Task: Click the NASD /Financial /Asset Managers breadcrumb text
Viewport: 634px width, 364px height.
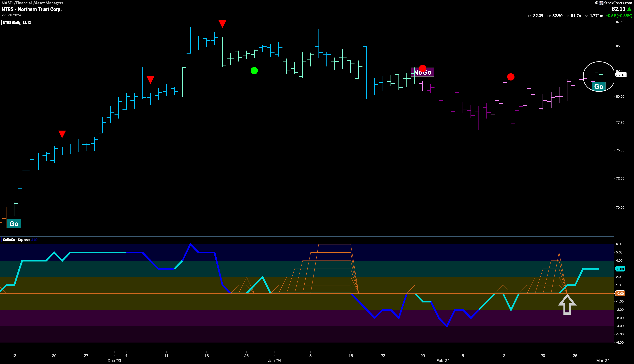Action: pos(32,3)
